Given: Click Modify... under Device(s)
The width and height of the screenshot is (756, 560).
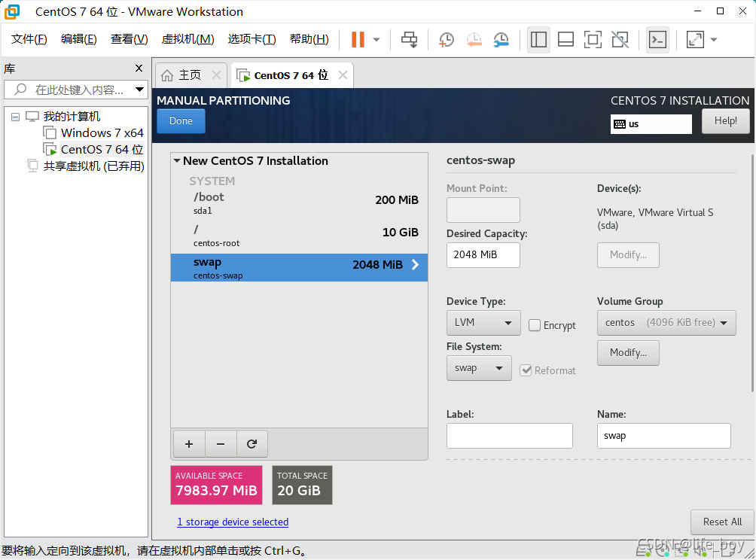Looking at the screenshot, I should [x=628, y=255].
